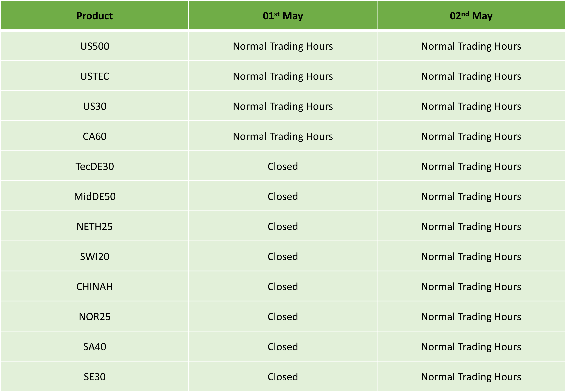This screenshot has height=392, width=567.
Task: Select the USTEC product cell
Action: click(95, 76)
